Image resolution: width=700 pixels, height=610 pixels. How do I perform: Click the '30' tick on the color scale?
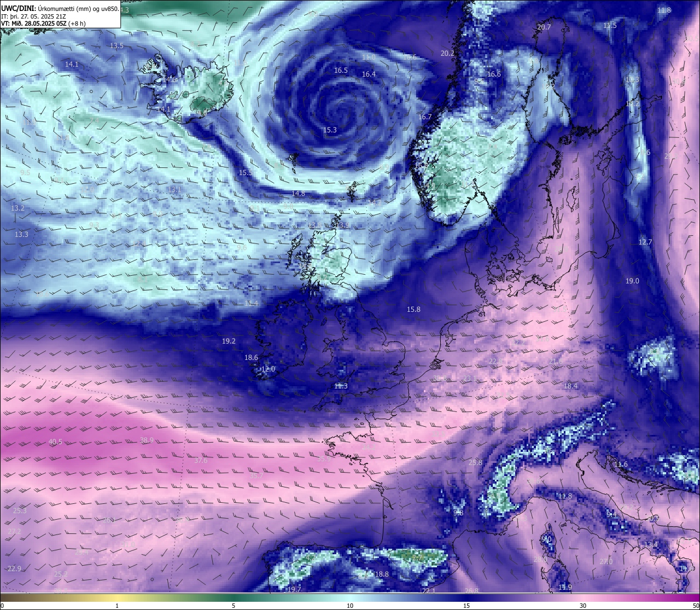pyautogui.click(x=583, y=606)
